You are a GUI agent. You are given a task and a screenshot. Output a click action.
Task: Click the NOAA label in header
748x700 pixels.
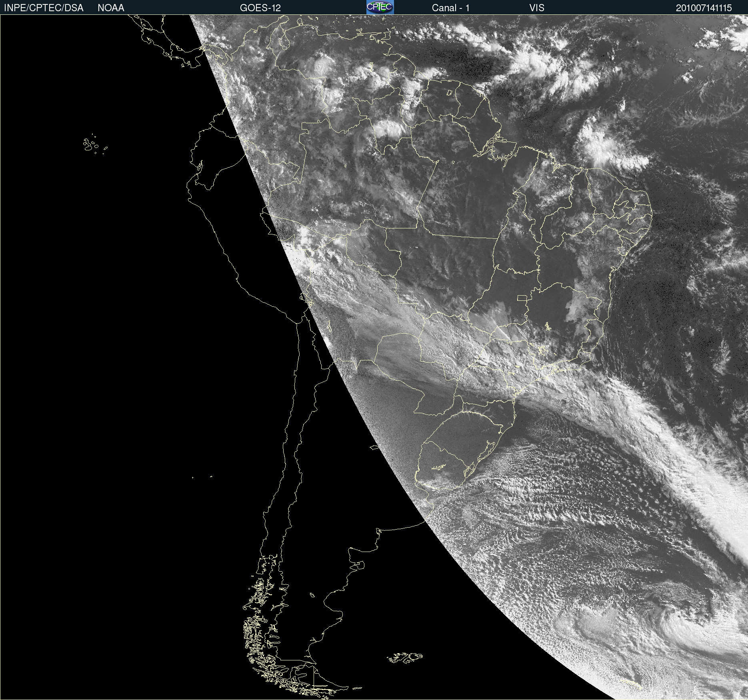111,8
